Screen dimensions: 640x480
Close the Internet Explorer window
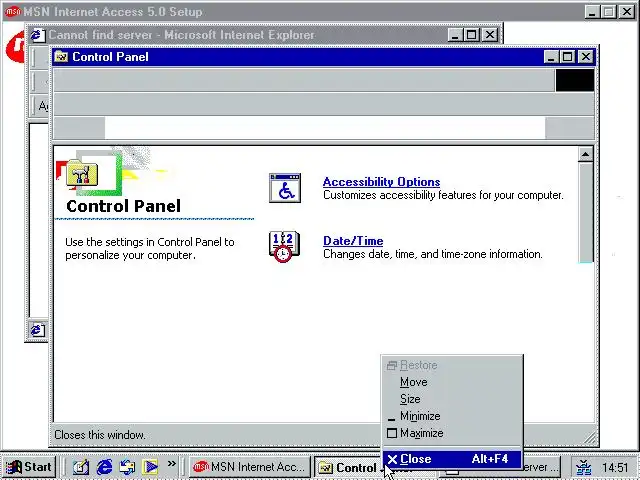pos(490,35)
